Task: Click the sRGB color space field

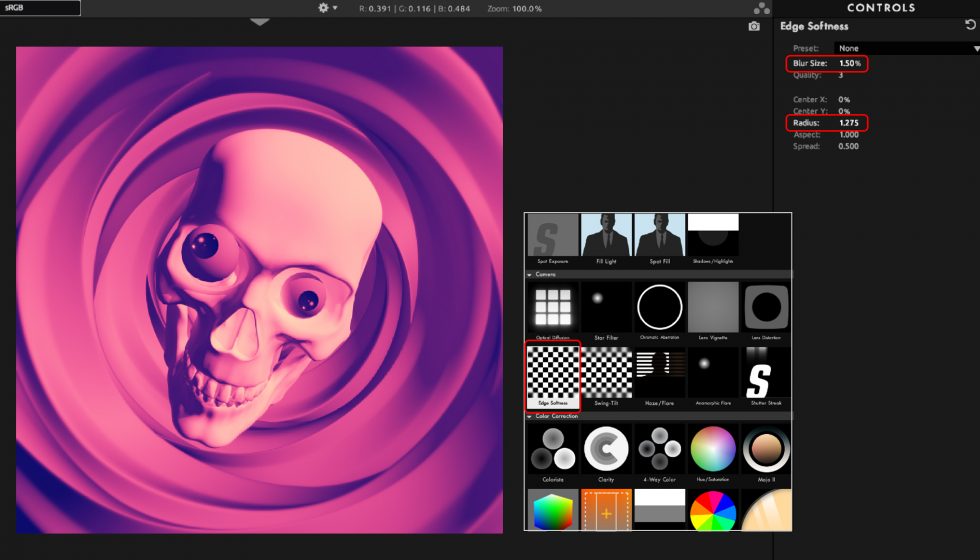Action: pyautogui.click(x=40, y=8)
